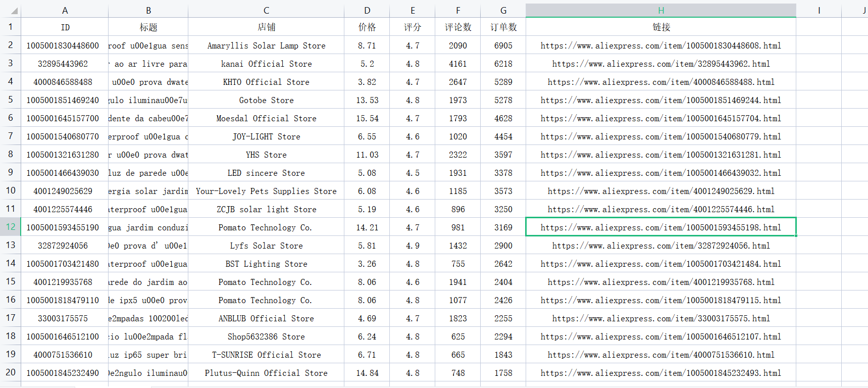Select order count cell 3169
The width and height of the screenshot is (868, 388).
pyautogui.click(x=503, y=227)
